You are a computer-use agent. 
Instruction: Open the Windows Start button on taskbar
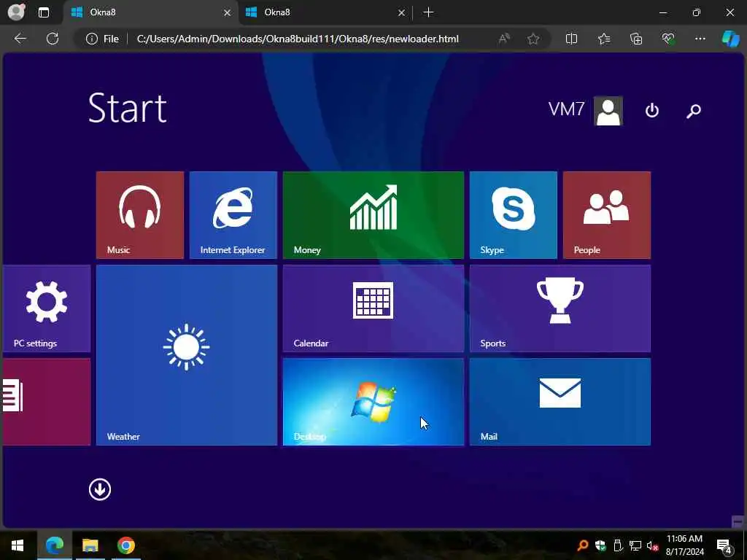[x=18, y=545]
